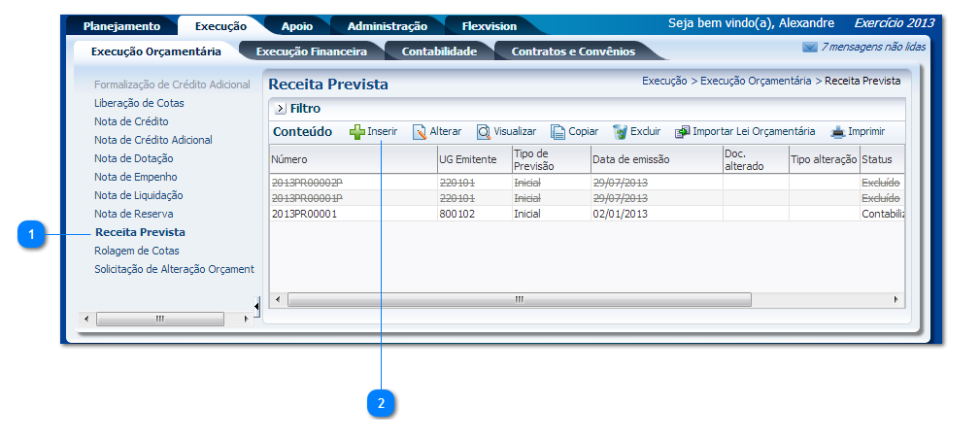
Task: Collapse the left sidebar using splitter arrow
Action: coord(256,307)
